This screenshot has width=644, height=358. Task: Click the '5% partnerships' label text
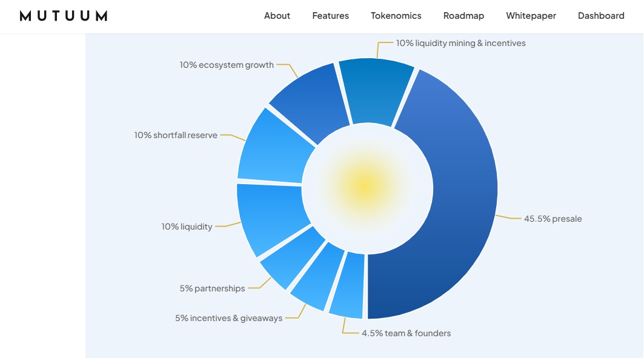click(x=212, y=288)
